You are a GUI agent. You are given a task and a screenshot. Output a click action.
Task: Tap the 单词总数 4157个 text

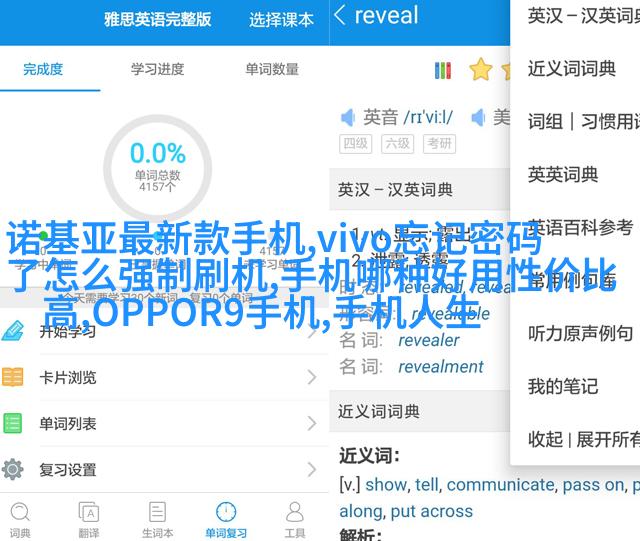(158, 181)
